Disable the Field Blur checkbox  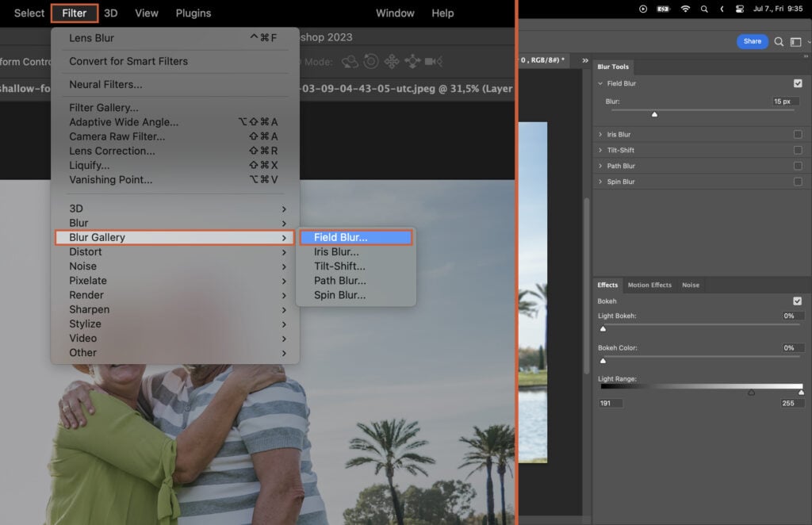coord(798,84)
